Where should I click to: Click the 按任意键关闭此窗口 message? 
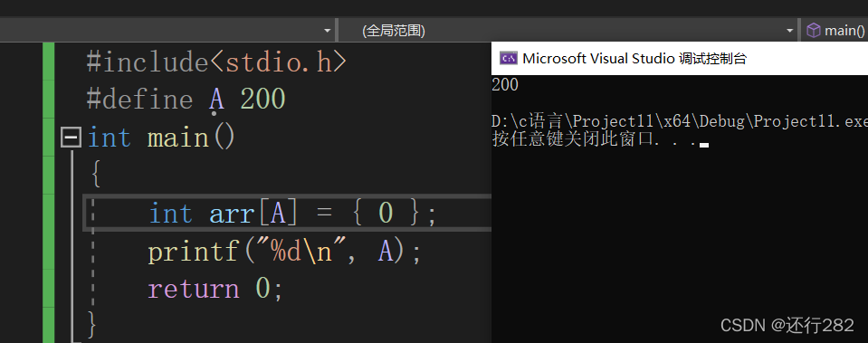coord(572,138)
